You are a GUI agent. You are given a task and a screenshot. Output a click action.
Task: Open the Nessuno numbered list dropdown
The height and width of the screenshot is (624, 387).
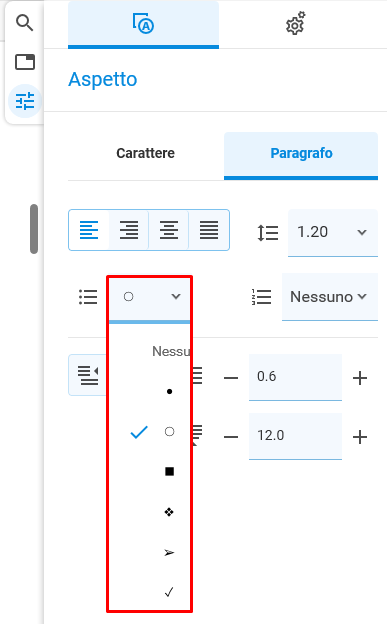pyautogui.click(x=330, y=297)
